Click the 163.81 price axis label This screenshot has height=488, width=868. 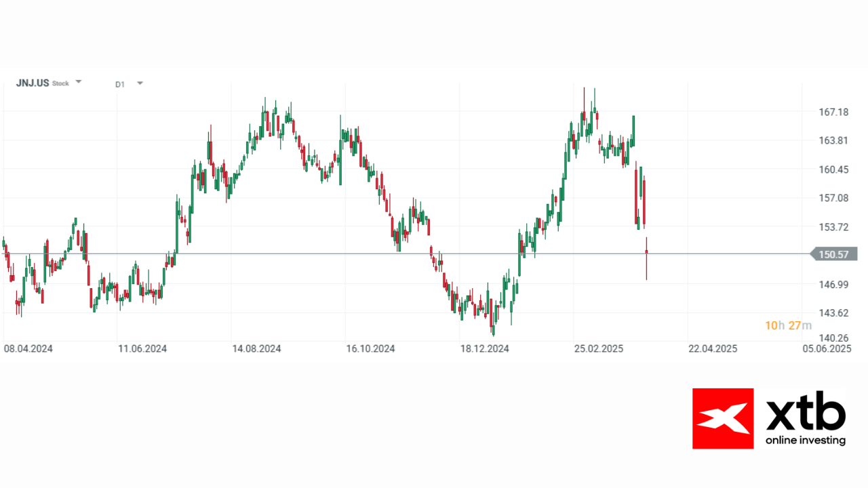pyautogui.click(x=834, y=140)
